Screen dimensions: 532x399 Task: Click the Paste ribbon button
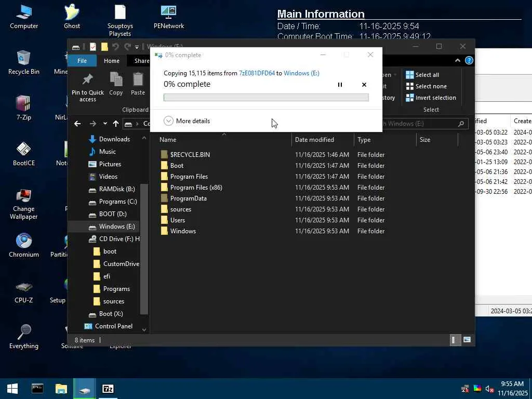pyautogui.click(x=138, y=84)
